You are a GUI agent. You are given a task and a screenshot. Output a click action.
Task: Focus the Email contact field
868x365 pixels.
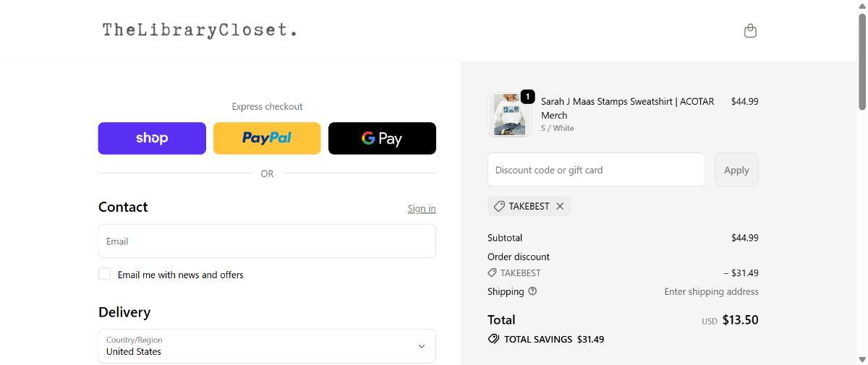click(x=267, y=241)
